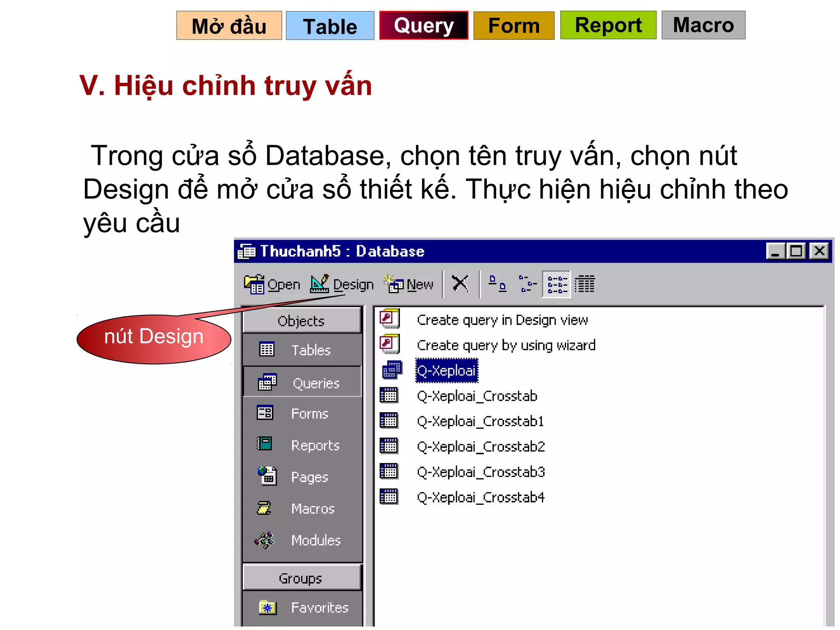
Task: Click the Open toolbar button
Action: pos(272,284)
